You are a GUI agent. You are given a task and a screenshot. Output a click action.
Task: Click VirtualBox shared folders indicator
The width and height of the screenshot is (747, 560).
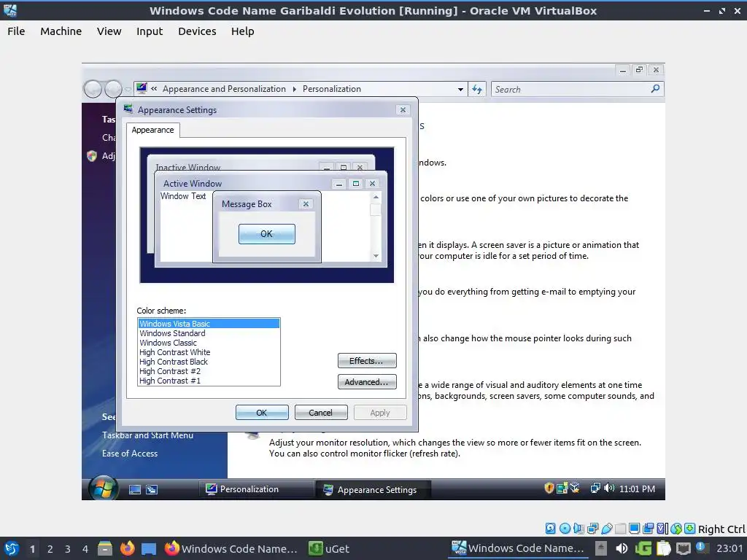[620, 528]
